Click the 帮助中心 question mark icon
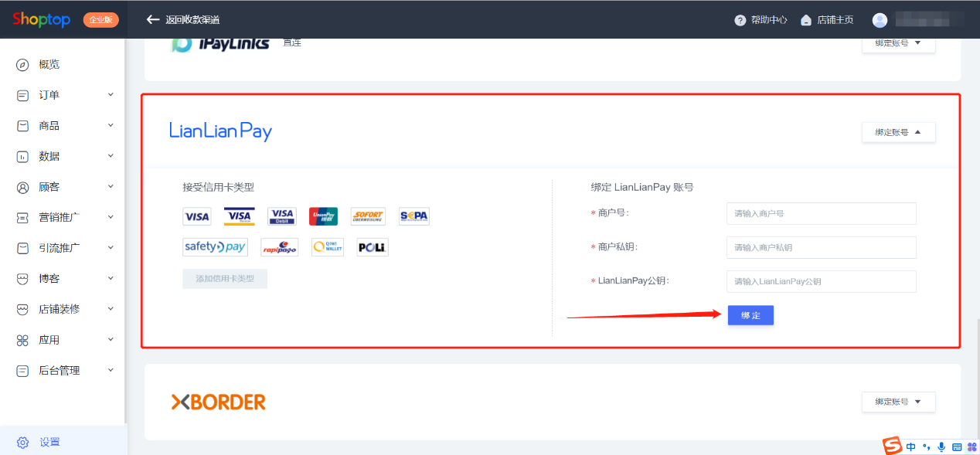 tap(740, 20)
